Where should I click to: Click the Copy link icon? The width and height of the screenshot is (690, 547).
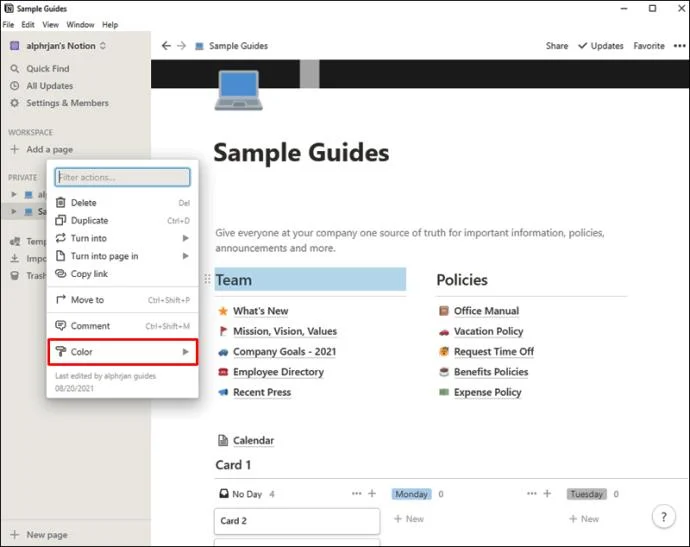coord(61,273)
